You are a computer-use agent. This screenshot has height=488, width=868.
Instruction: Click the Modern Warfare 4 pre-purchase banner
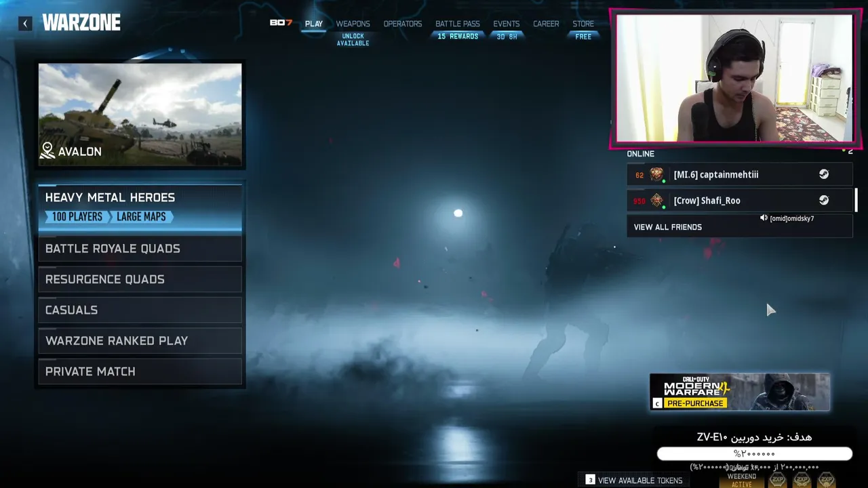[740, 392]
